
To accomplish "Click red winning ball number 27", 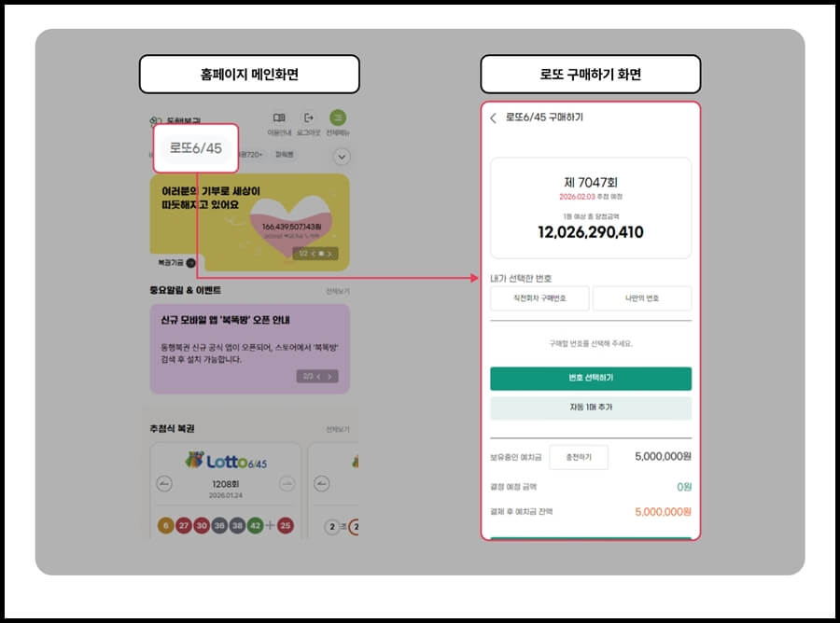I will (x=184, y=526).
